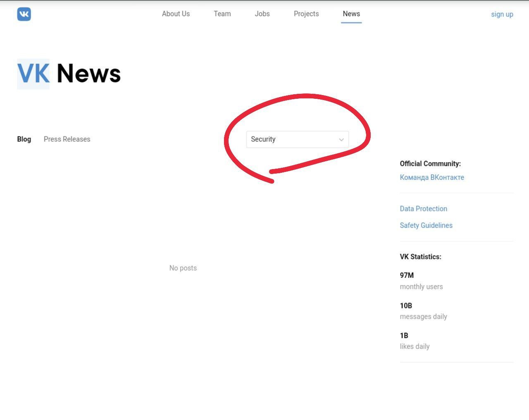529x420 pixels.
Task: Click the VK logo icon
Action: pos(24,14)
